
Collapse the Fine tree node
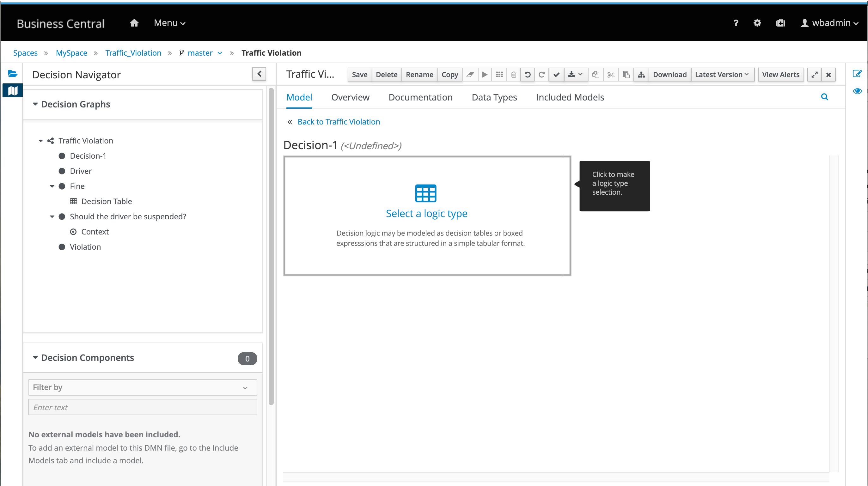pos(52,186)
